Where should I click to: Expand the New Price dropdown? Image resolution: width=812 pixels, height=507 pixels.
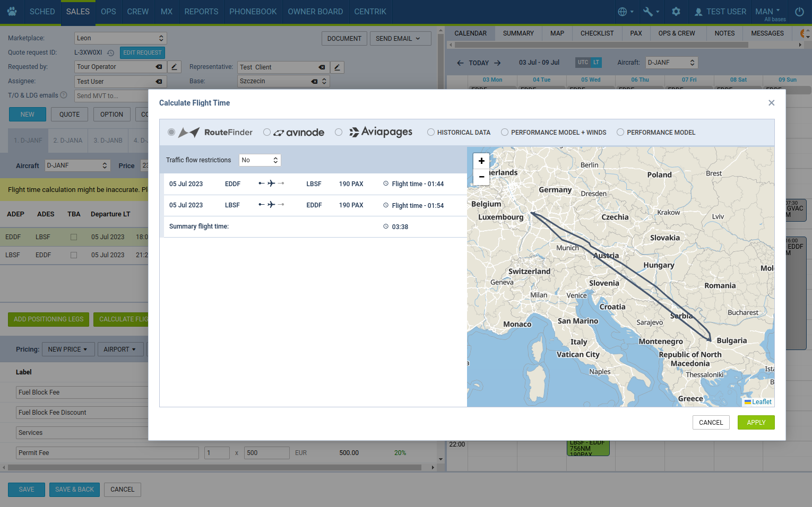pos(68,349)
